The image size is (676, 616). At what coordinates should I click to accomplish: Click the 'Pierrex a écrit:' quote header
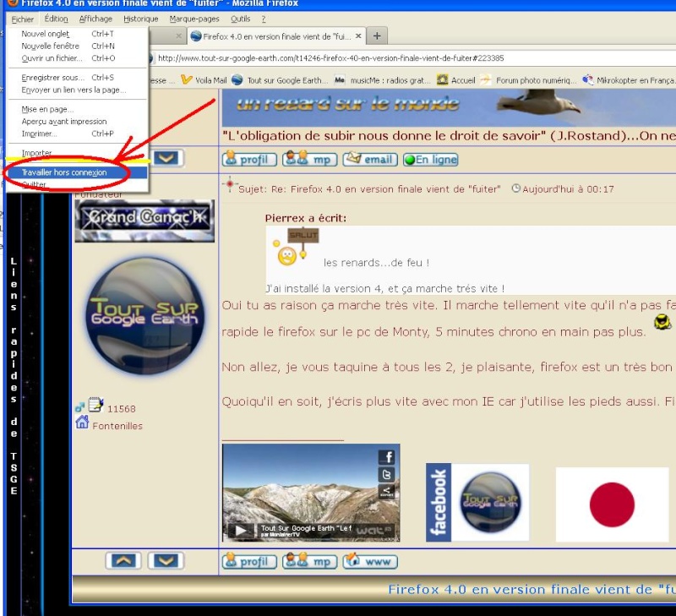[x=306, y=218]
